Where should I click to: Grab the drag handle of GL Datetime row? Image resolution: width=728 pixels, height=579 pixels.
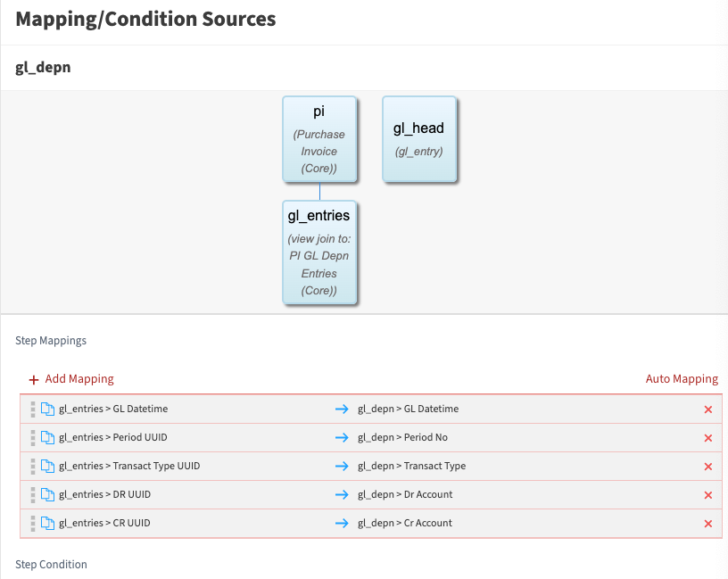click(x=32, y=409)
